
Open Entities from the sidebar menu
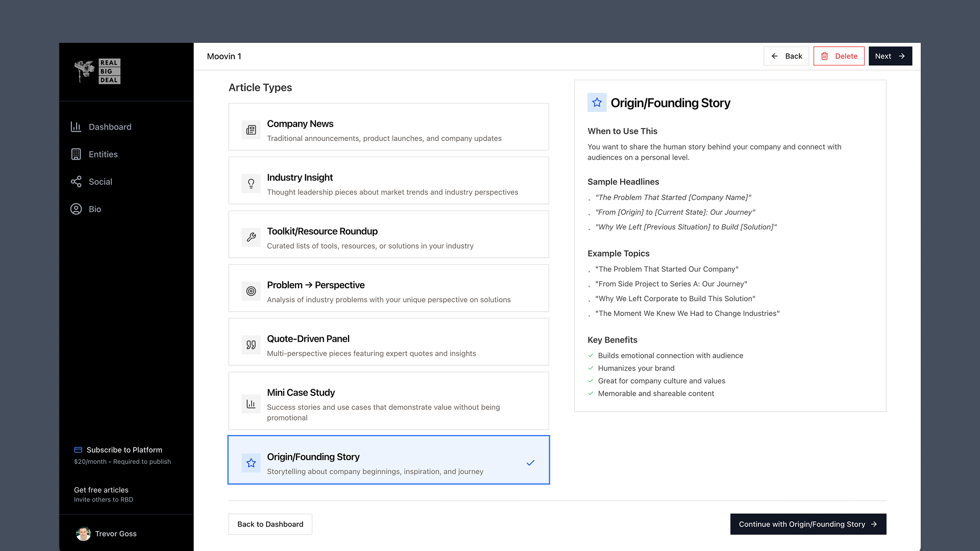coord(103,154)
